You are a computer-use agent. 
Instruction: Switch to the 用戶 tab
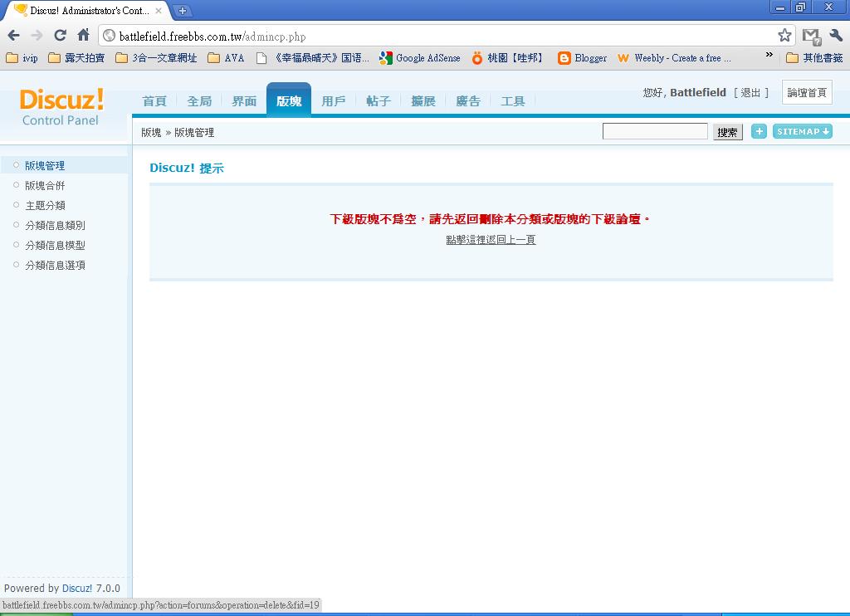(333, 101)
